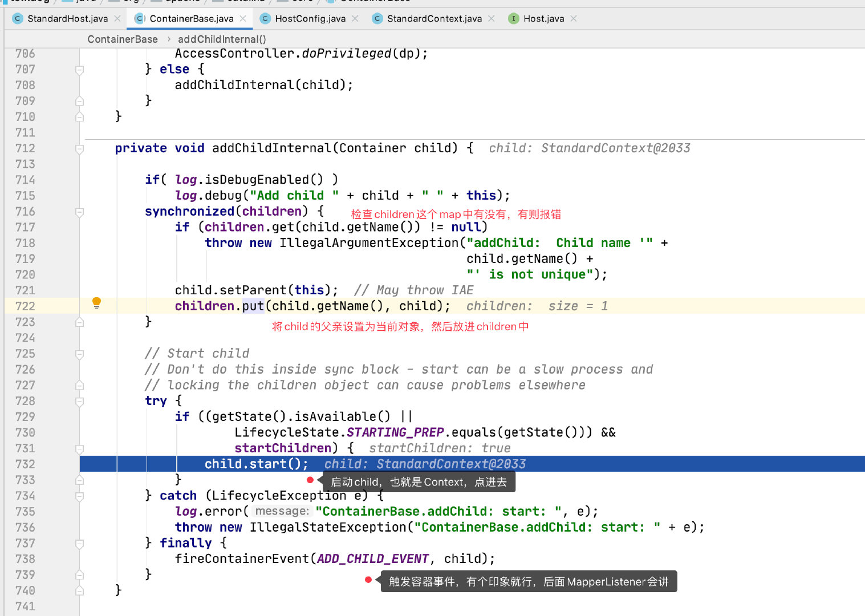Click the class icon on HostConfig.java tab
Viewport: 865px width, 616px height.
coord(265,19)
